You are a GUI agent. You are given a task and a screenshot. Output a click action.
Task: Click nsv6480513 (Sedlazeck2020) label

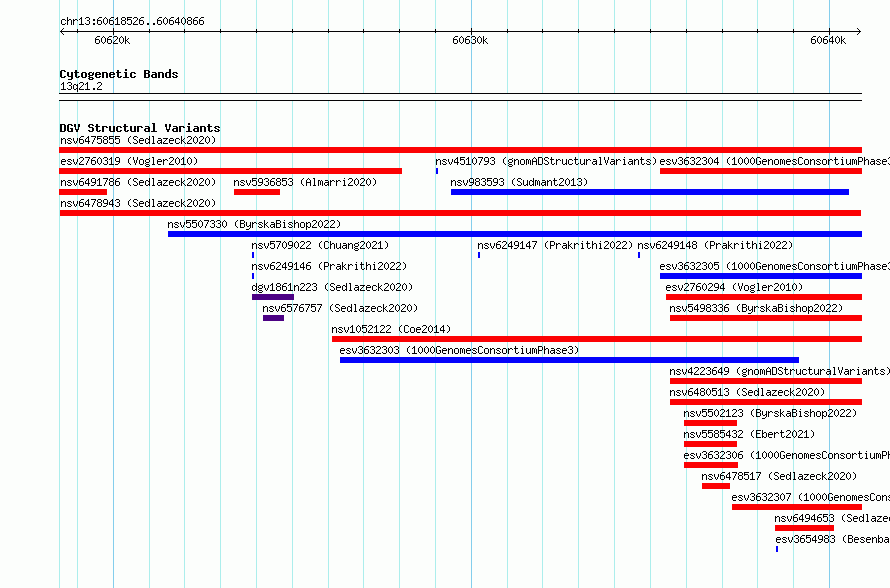coord(747,392)
